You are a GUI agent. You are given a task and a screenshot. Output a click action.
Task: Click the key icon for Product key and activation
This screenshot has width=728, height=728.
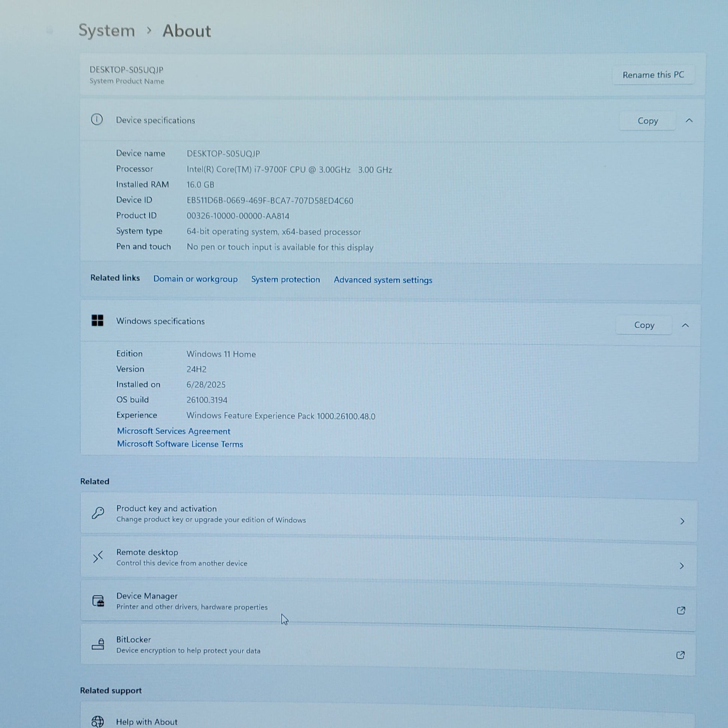98,513
